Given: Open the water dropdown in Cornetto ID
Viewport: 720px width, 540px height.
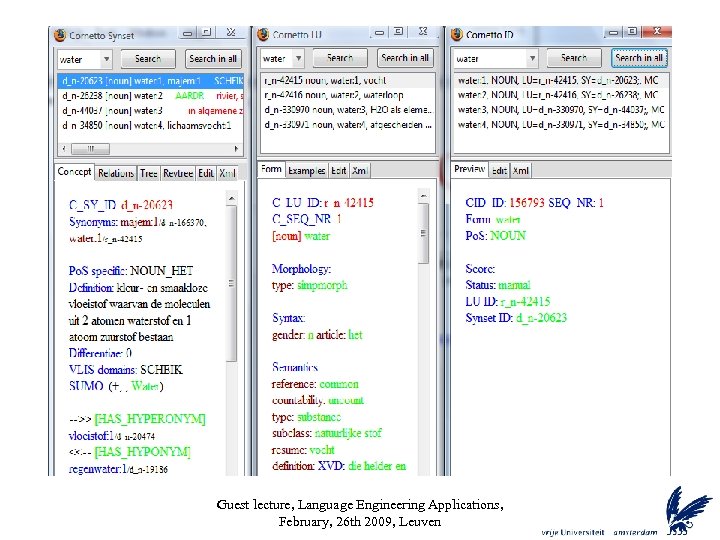Looking at the screenshot, I should [x=532, y=58].
